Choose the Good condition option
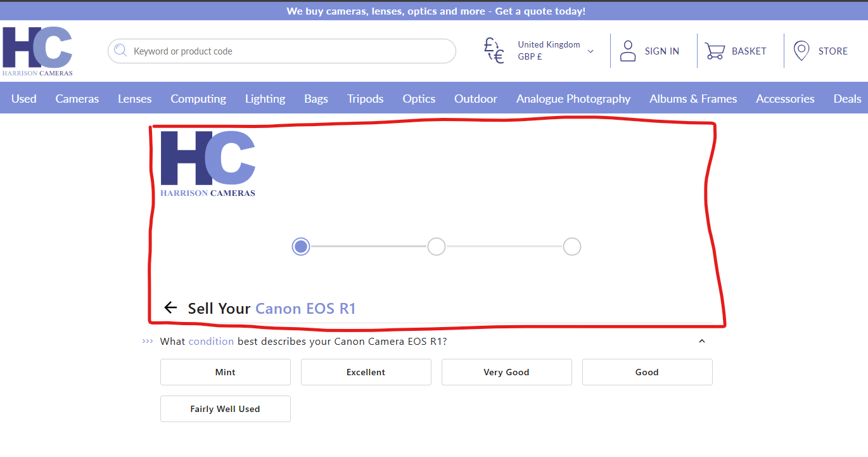The width and height of the screenshot is (868, 457). (648, 372)
